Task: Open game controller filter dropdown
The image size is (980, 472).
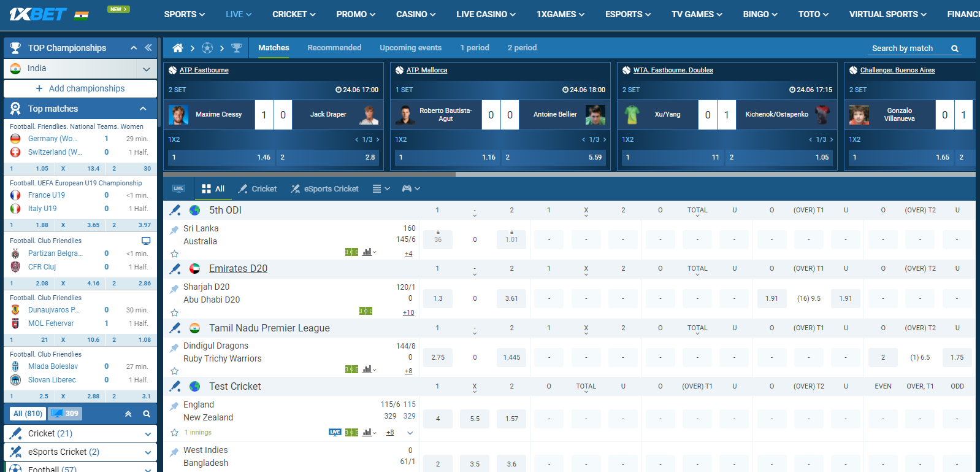Action: coord(411,188)
